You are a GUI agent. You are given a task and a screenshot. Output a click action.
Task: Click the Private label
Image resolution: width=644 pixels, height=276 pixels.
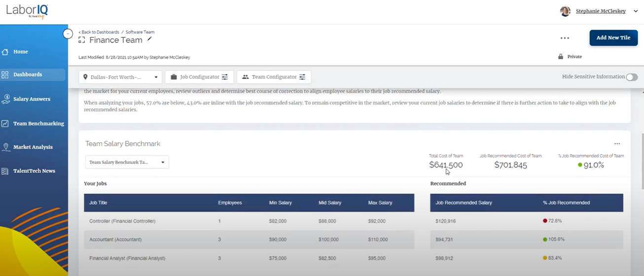point(574,57)
